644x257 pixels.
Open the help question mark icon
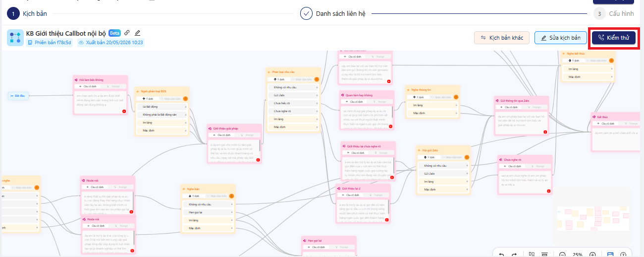623,255
